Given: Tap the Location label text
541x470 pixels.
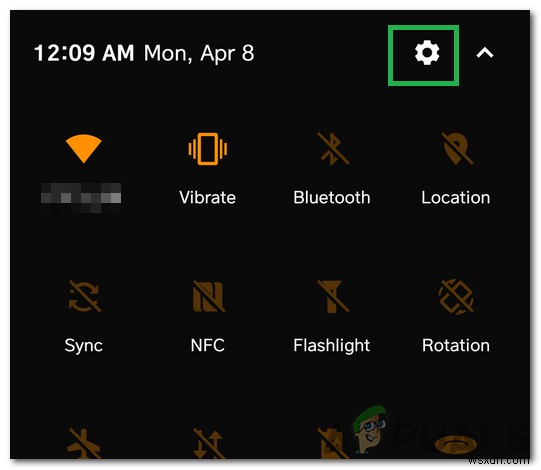Looking at the screenshot, I should (x=456, y=198).
